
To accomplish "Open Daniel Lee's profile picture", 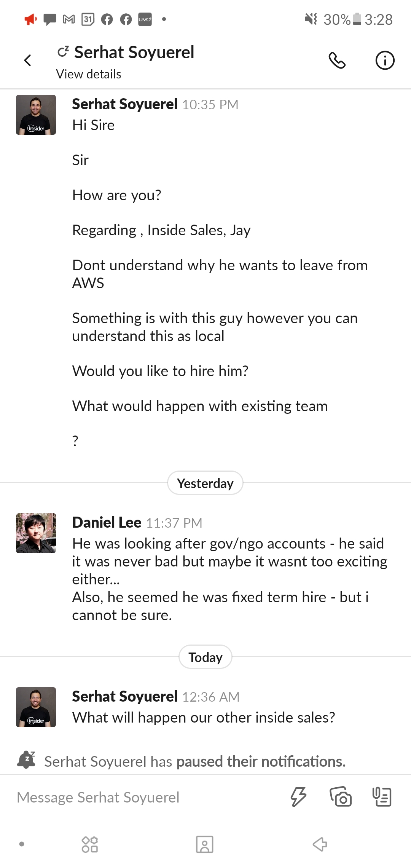I will [36, 533].
